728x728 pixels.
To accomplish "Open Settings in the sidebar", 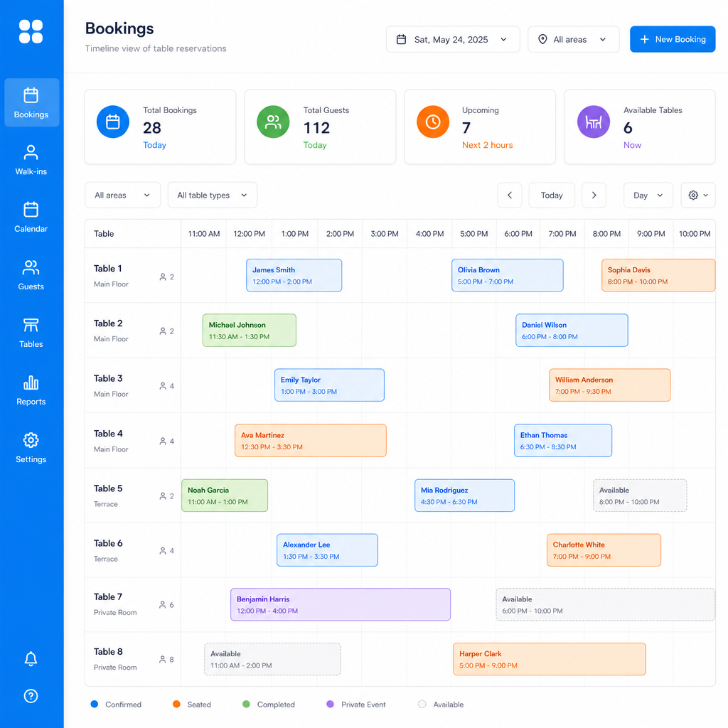I will click(x=31, y=448).
